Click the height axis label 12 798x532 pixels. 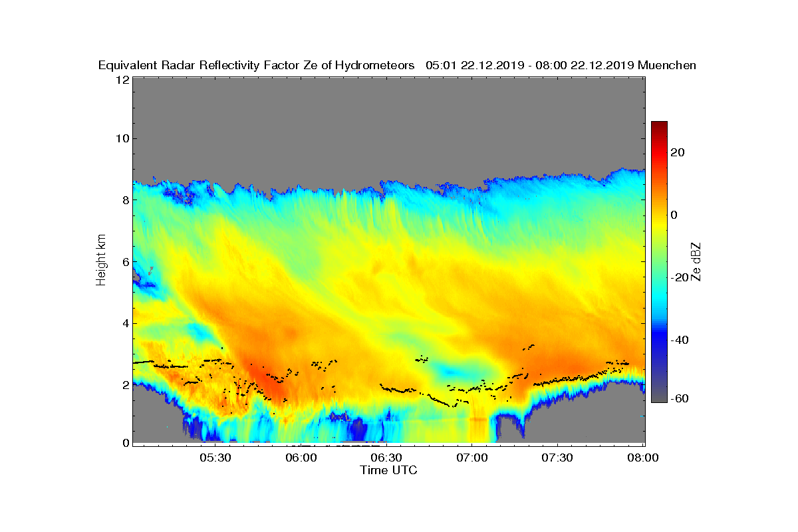click(x=122, y=80)
